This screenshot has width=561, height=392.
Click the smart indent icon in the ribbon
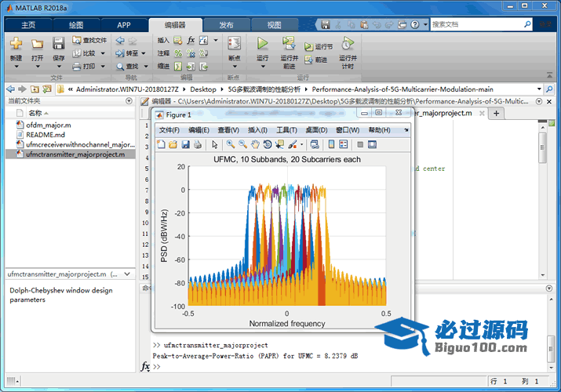coord(178,67)
